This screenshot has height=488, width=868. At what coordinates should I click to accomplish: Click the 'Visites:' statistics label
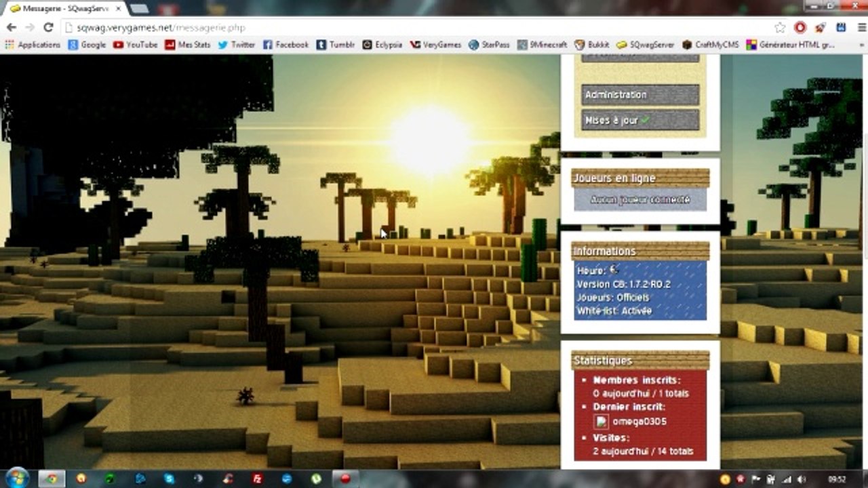click(x=611, y=438)
